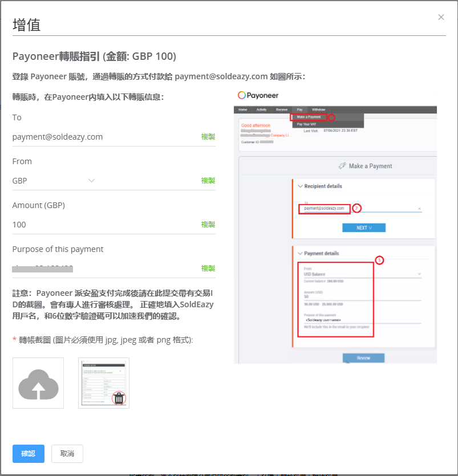458x476 pixels.
Task: Click the 增值 dialog title text
Action: 26,25
